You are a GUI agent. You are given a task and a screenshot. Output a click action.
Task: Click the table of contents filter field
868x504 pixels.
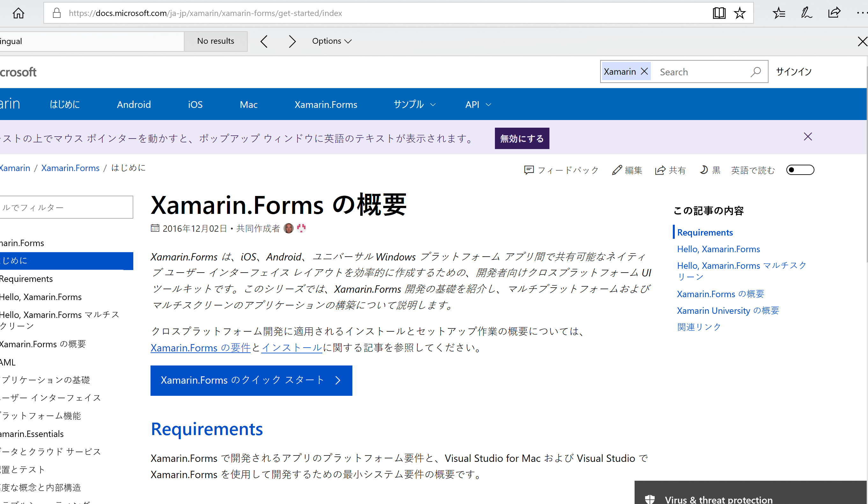tap(66, 207)
